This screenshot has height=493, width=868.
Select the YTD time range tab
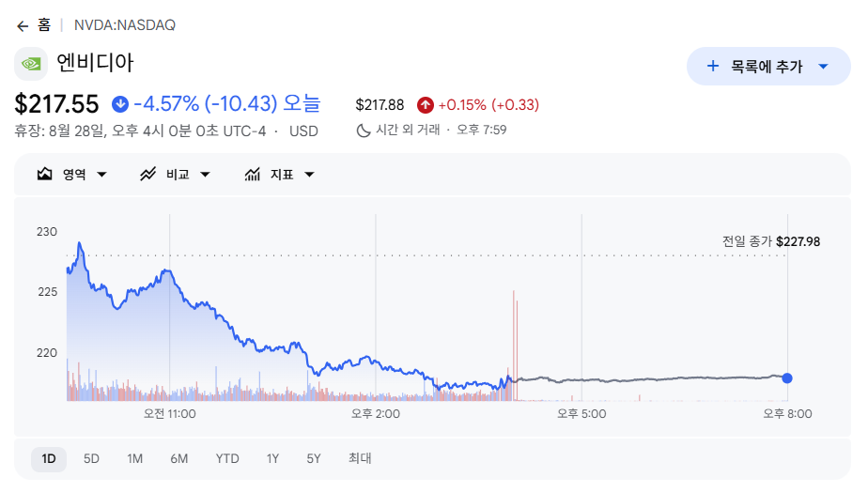click(x=227, y=458)
